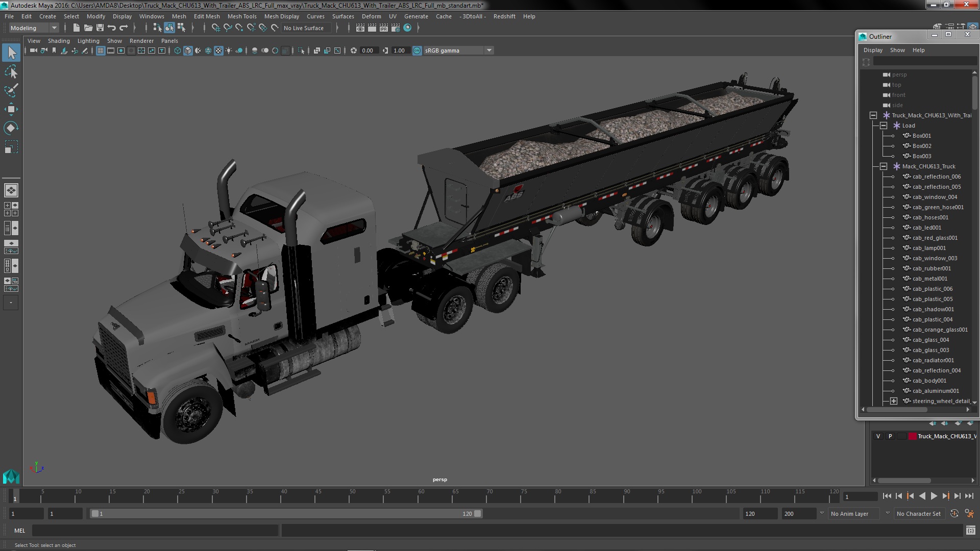This screenshot has height=551, width=980.
Task: Toggle color management ON button
Action: click(417, 51)
